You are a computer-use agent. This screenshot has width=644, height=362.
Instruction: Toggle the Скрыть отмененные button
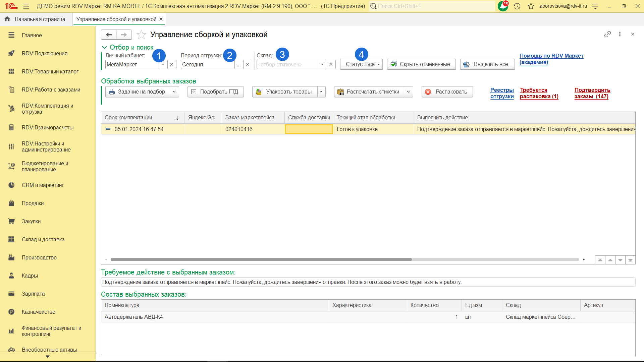pyautogui.click(x=421, y=64)
